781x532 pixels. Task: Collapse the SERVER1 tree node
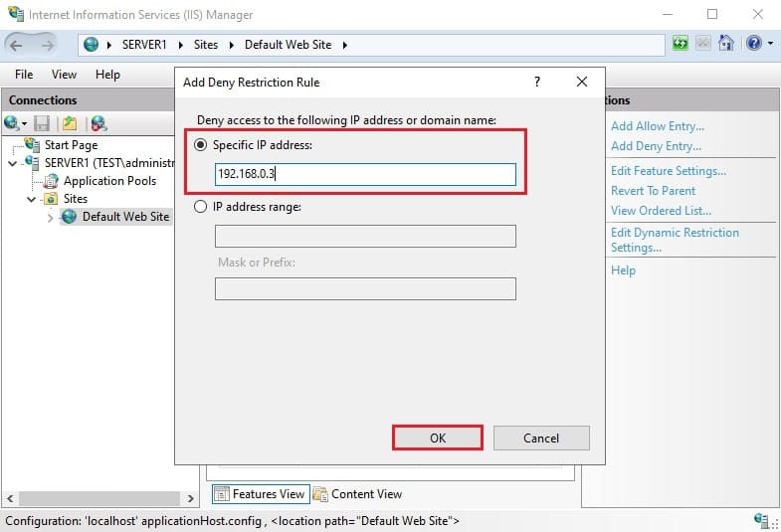click(13, 163)
